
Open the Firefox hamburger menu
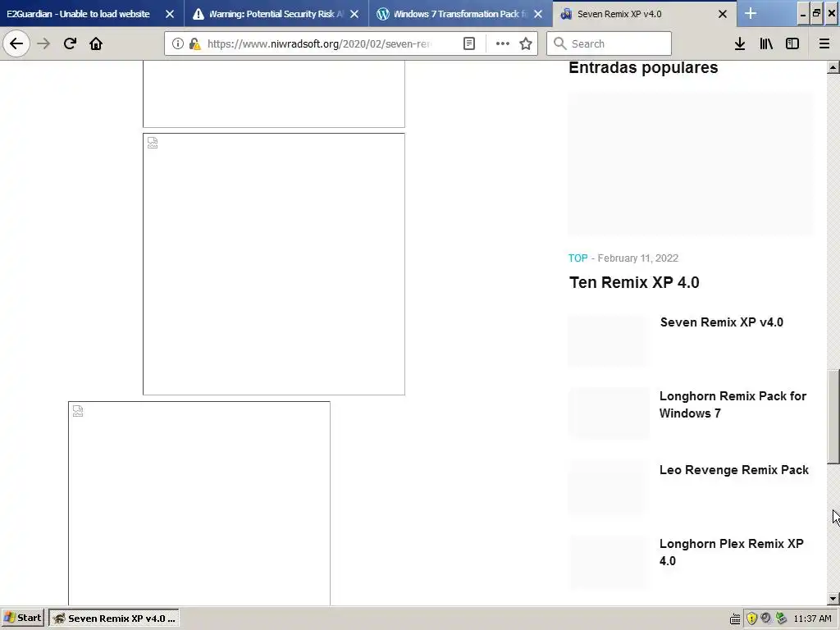coord(824,43)
